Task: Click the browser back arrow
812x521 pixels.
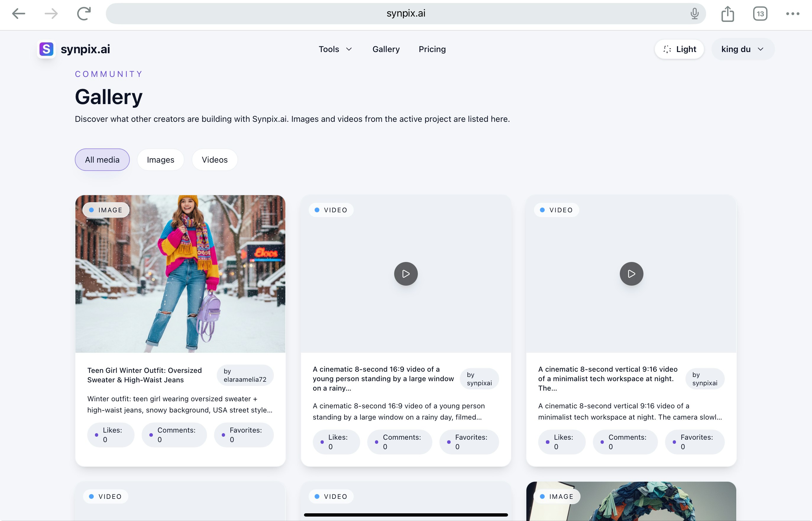Action: pos(19,14)
